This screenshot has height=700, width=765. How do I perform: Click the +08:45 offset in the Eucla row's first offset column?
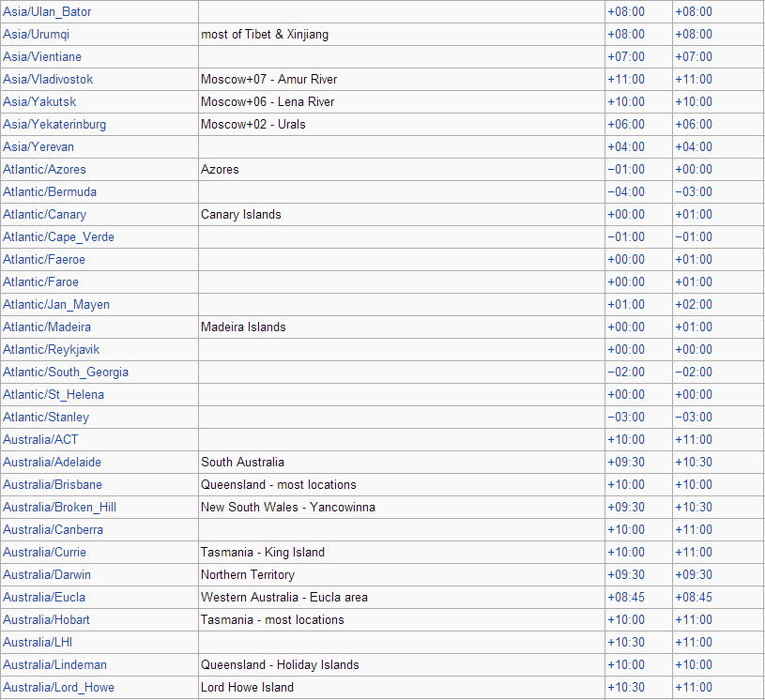coord(626,597)
